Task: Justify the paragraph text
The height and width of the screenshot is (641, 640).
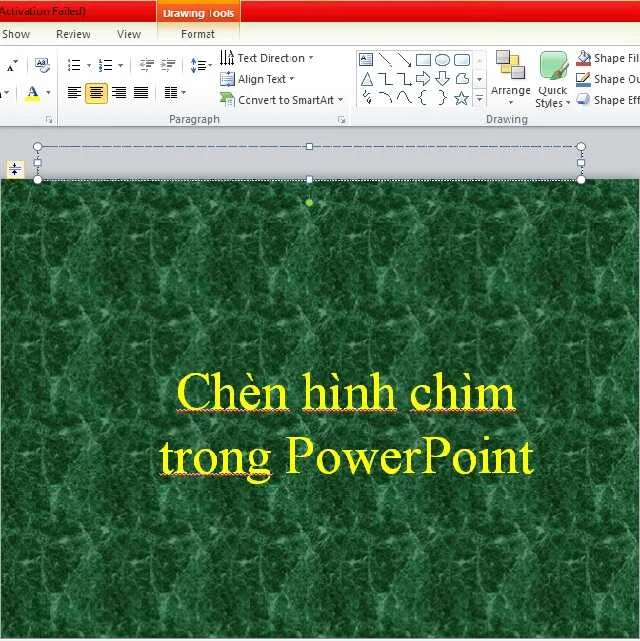Action: pos(141,93)
